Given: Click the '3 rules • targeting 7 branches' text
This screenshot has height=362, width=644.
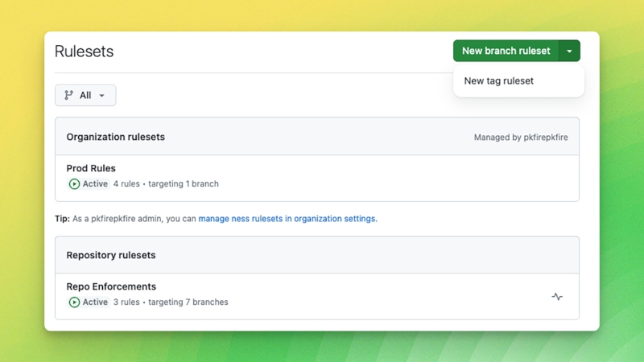Looking at the screenshot, I should point(171,302).
